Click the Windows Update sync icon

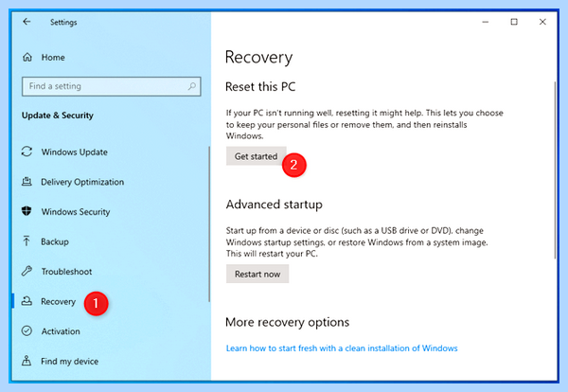[27, 151]
